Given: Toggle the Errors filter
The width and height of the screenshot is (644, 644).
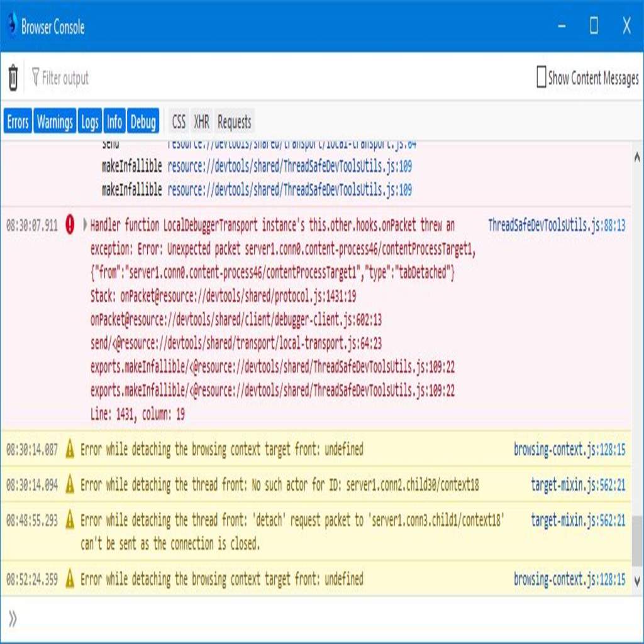Looking at the screenshot, I should 18,121.
